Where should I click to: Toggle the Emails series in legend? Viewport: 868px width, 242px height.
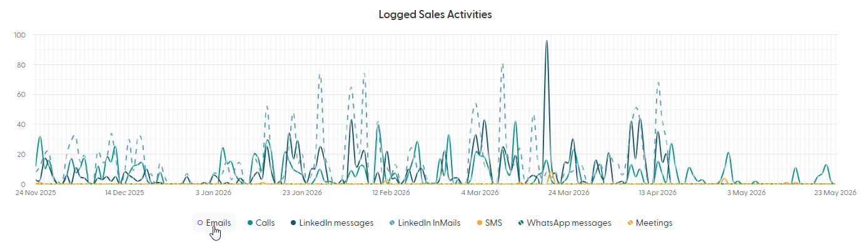214,223
